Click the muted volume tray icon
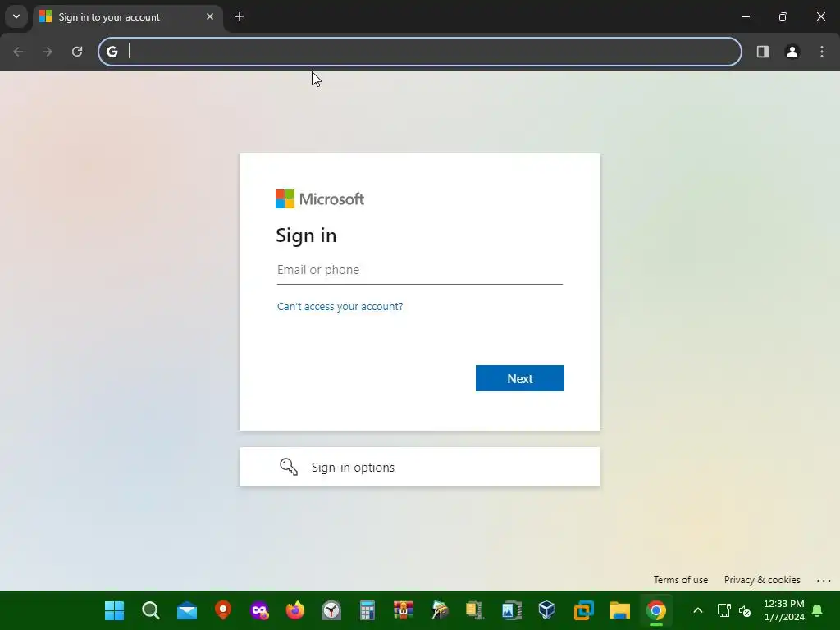The width and height of the screenshot is (840, 630). click(x=745, y=610)
